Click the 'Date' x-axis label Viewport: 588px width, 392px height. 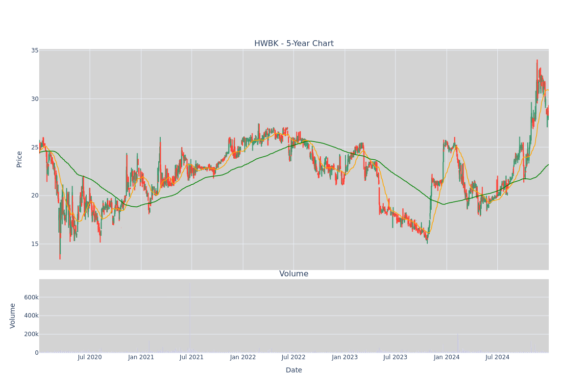(294, 370)
